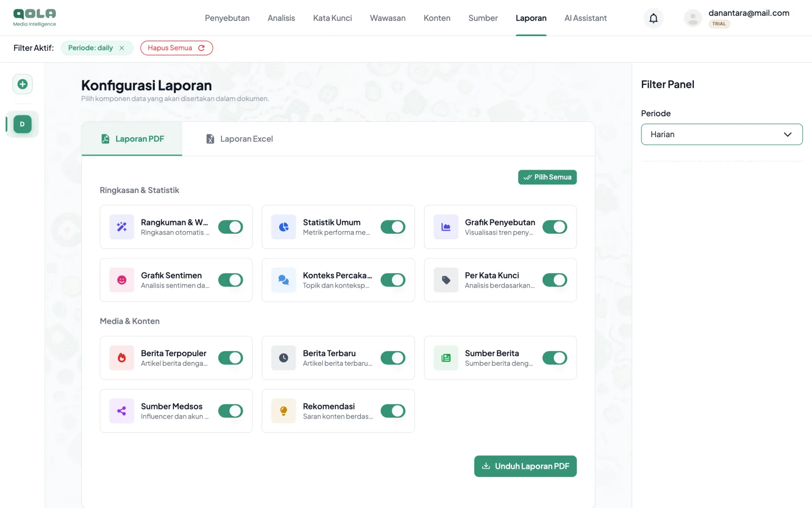Click danantara@mail.com account name
Viewport: 812px width, 508px height.
coord(749,13)
